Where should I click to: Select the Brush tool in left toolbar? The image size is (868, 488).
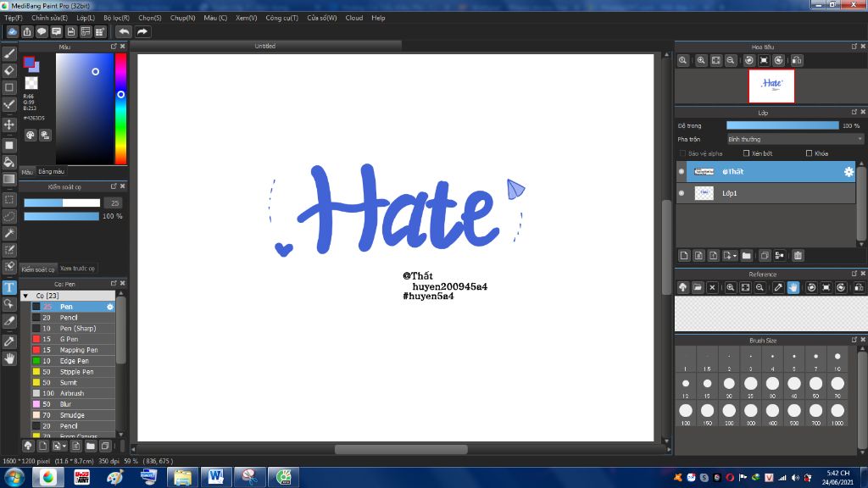[x=9, y=53]
